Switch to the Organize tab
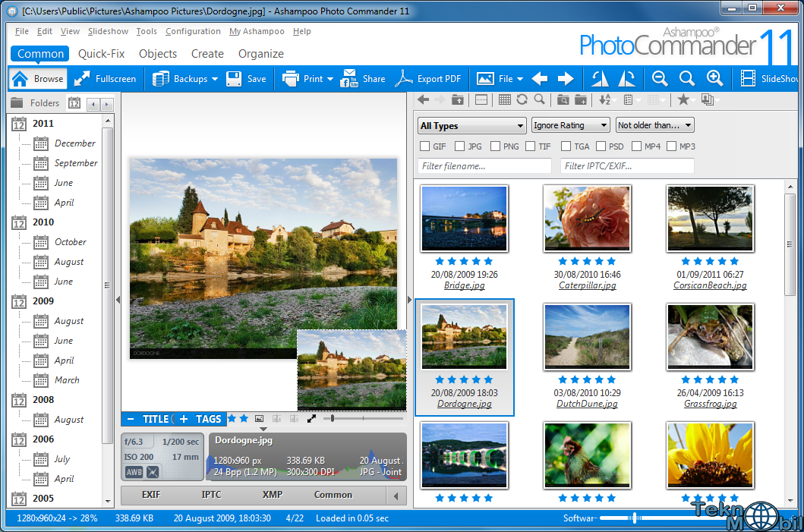The height and width of the screenshot is (532, 804). [x=261, y=54]
